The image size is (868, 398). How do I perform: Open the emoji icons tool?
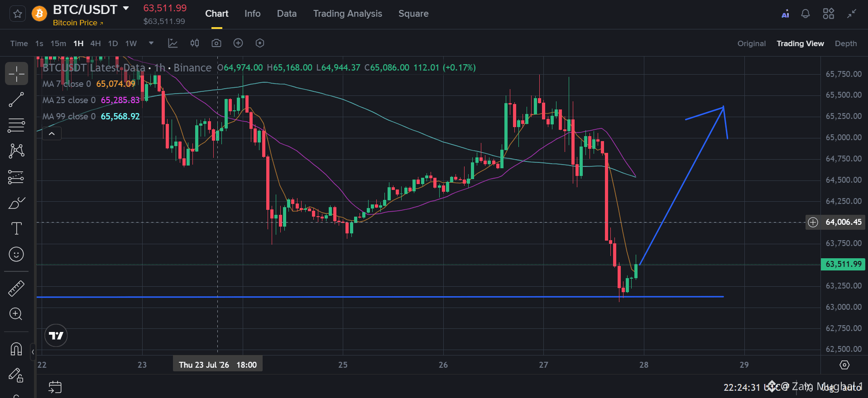16,254
